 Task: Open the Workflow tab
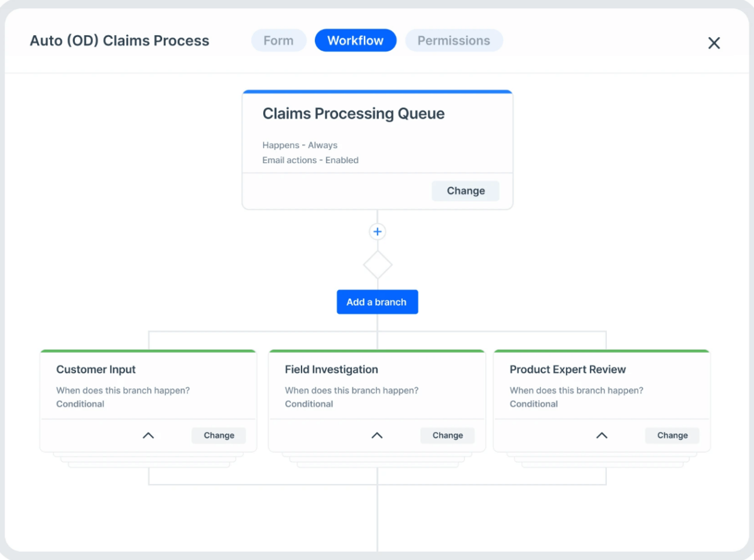(355, 40)
